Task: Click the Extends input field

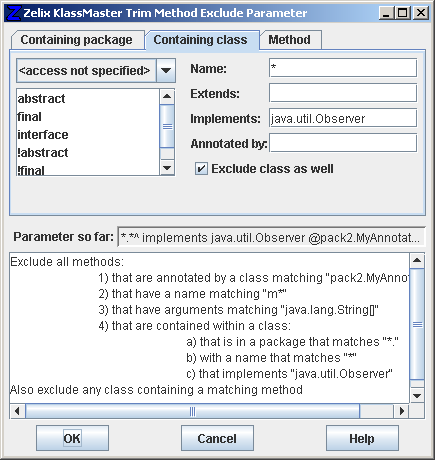Action: pyautogui.click(x=343, y=93)
